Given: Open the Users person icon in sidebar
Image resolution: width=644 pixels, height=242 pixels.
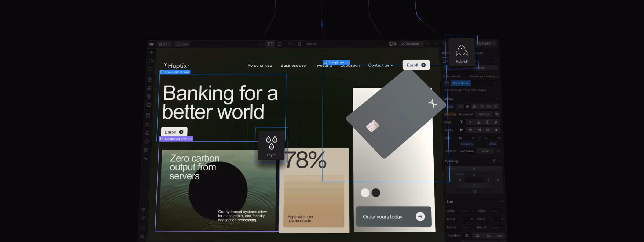Looking at the screenshot, I should point(147,133).
